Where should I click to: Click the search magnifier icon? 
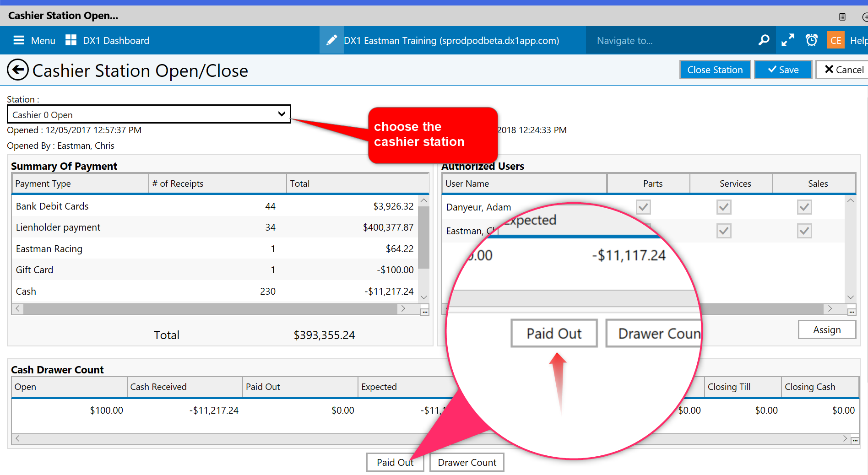click(764, 40)
